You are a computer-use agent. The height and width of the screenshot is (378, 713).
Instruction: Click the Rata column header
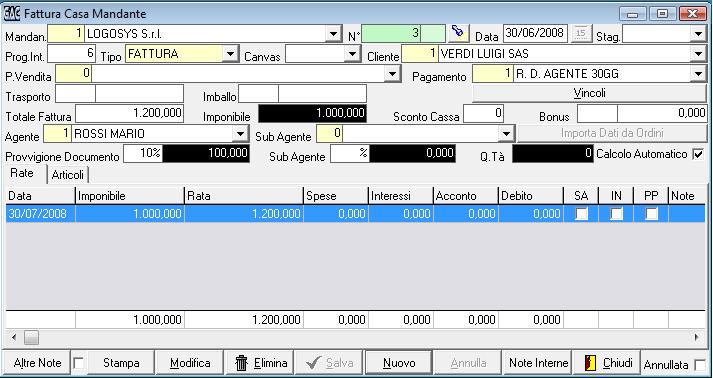244,196
